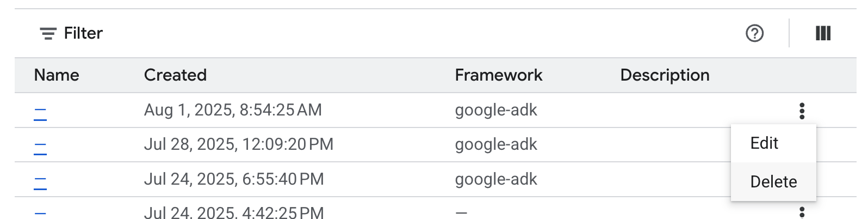Select the Aug 1, 2025 created date cell
Viewport: 868px width, 219px height.
(x=233, y=110)
